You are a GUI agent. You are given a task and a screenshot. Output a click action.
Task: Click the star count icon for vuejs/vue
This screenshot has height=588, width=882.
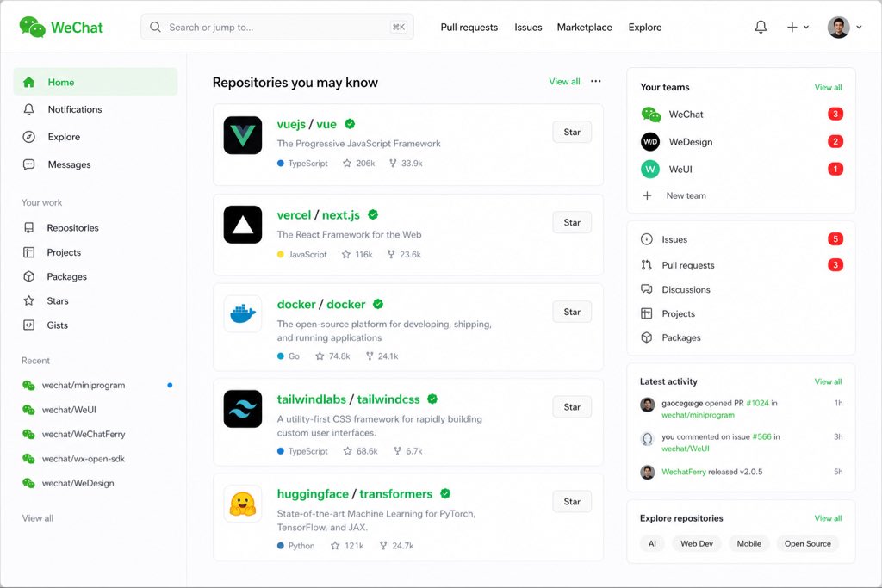(347, 163)
